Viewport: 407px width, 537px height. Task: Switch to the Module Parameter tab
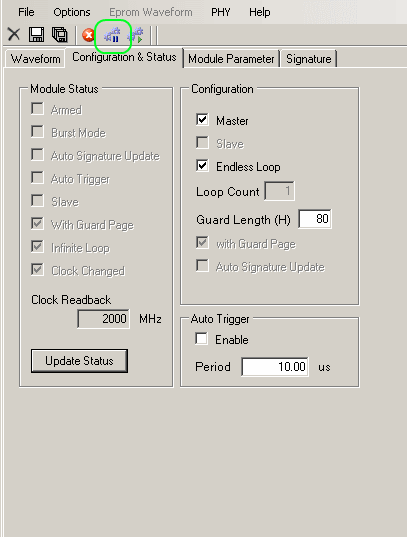232,59
